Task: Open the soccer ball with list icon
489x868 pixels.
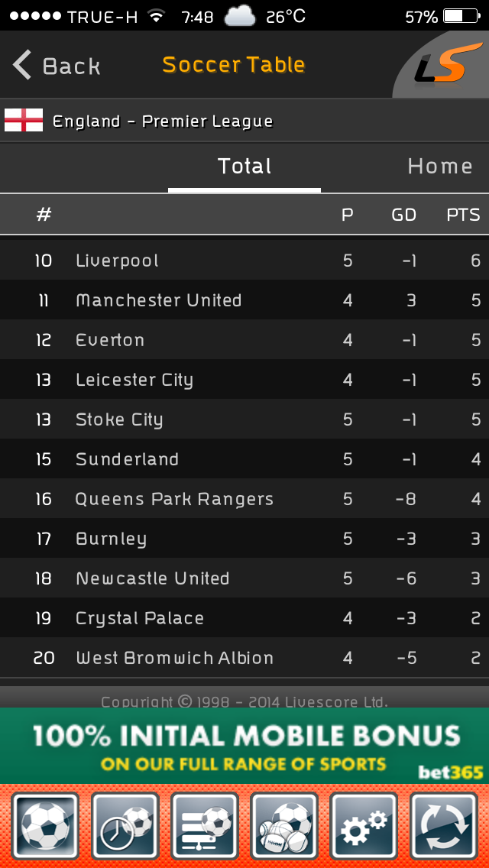Action: coord(205,824)
